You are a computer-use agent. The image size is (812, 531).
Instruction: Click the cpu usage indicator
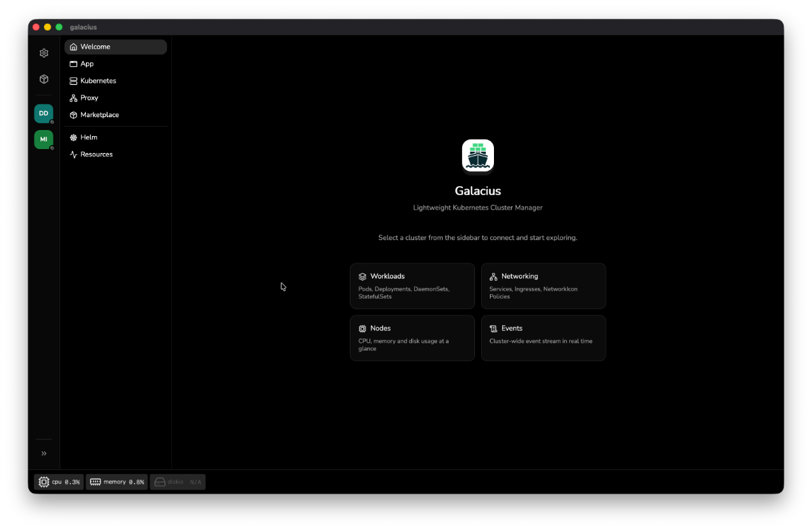59,482
